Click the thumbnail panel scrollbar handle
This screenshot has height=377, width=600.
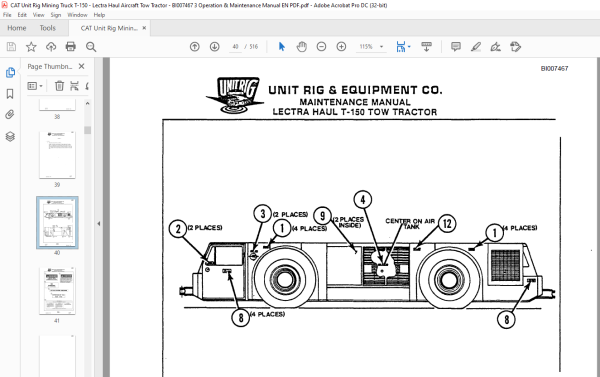click(88, 130)
